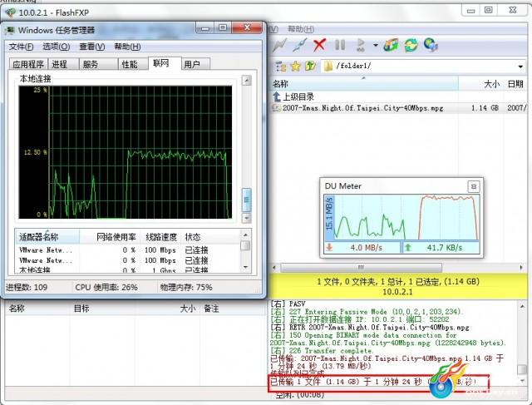Open Task Manager 帮助(H) menu
The height and width of the screenshot is (405, 532).
click(127, 47)
